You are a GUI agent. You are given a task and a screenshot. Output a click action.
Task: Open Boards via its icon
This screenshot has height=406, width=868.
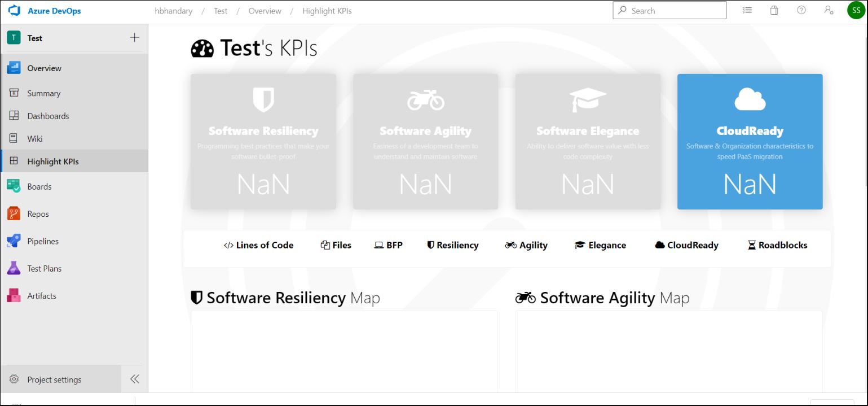[14, 186]
